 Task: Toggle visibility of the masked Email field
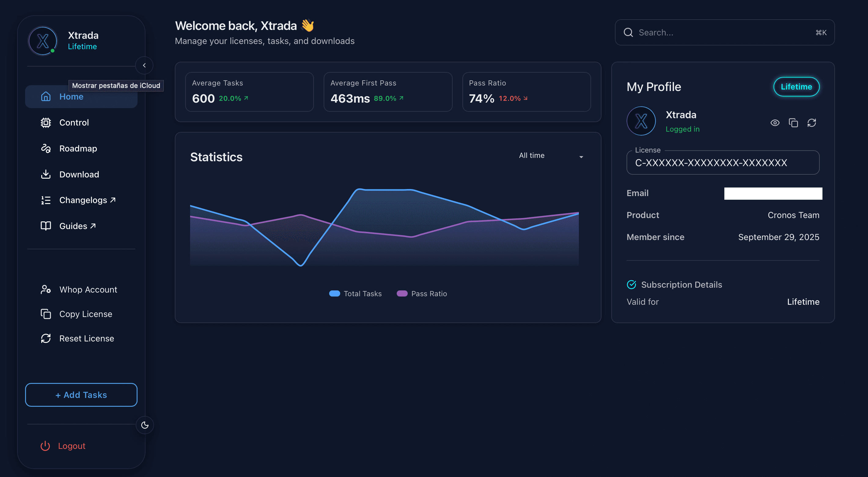pyautogui.click(x=773, y=193)
